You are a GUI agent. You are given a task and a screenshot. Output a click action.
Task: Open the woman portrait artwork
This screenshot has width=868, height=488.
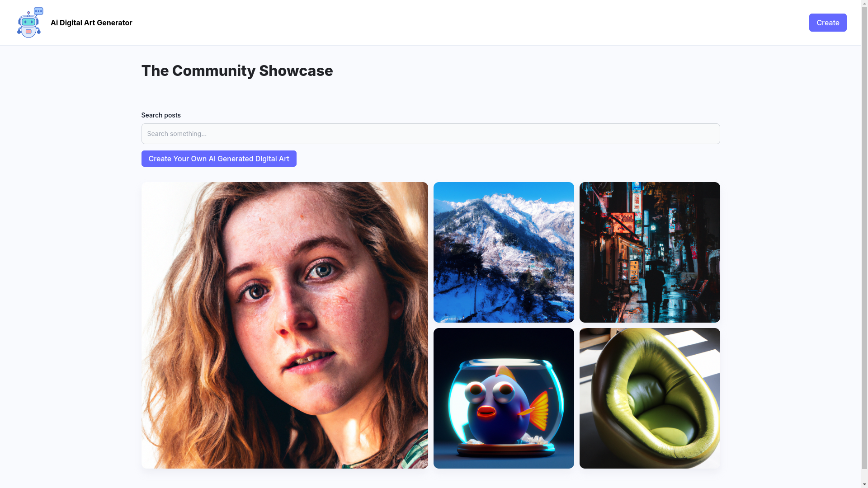point(284,325)
